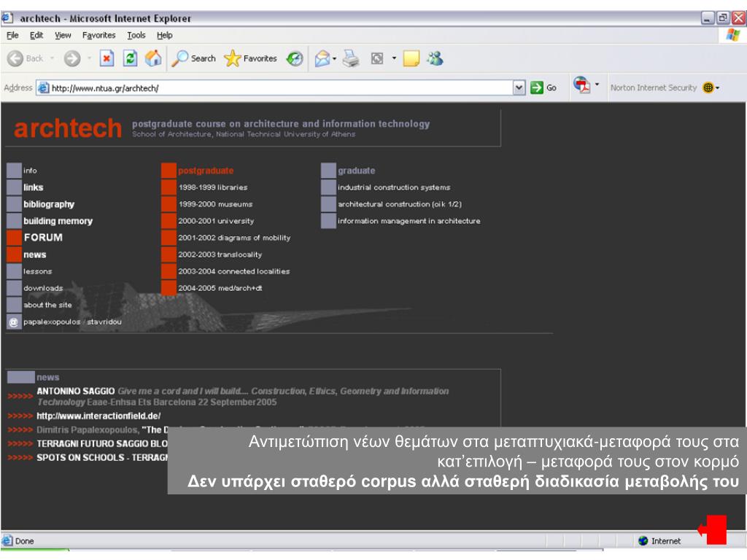Open 1998-1999 libraries course link
The image size is (747, 560).
pyautogui.click(x=213, y=187)
